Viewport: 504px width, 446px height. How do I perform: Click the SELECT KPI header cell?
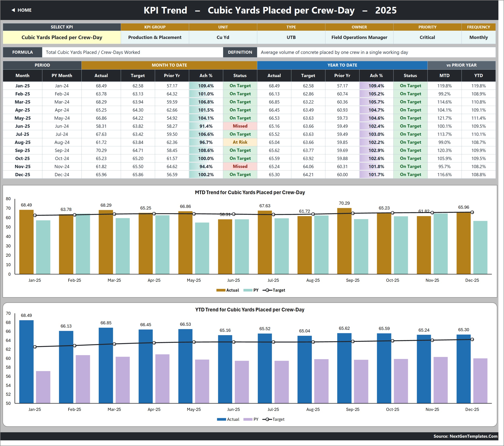[62, 27]
